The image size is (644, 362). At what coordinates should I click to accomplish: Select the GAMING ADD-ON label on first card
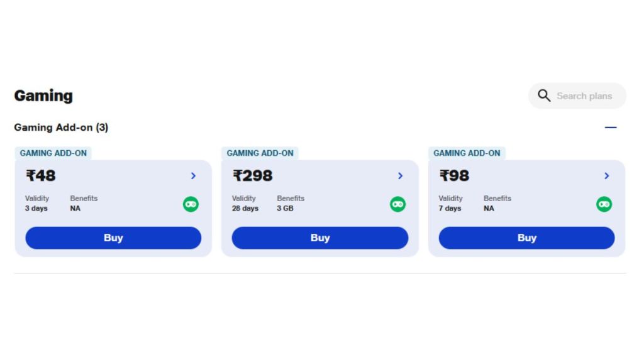(53, 153)
